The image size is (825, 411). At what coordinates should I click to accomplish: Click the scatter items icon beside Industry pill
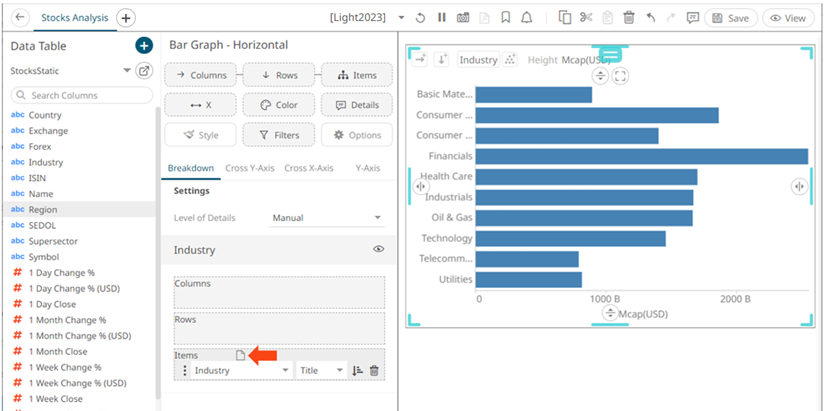(509, 60)
